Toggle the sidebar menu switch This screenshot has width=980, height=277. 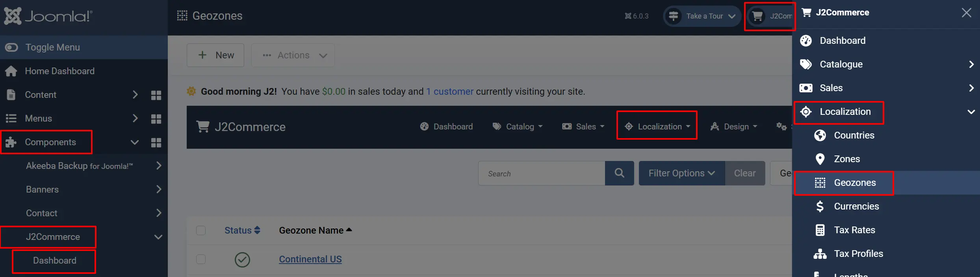pos(11,47)
